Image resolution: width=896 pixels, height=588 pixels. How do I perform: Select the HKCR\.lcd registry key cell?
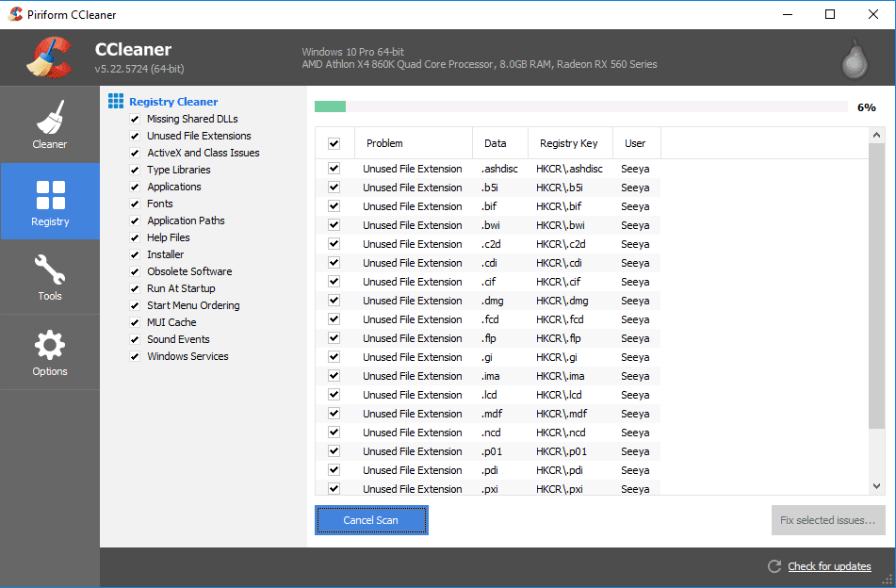pos(559,395)
